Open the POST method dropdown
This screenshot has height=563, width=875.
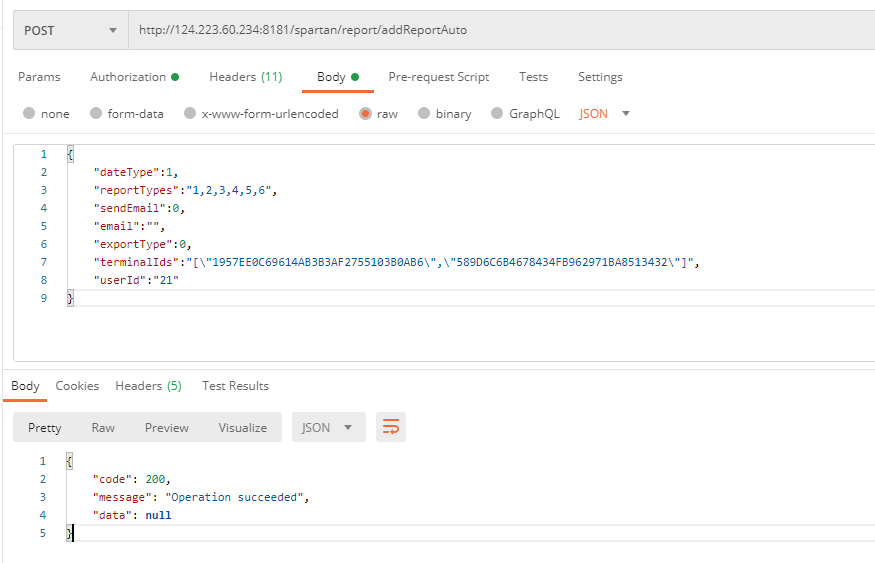tap(70, 30)
